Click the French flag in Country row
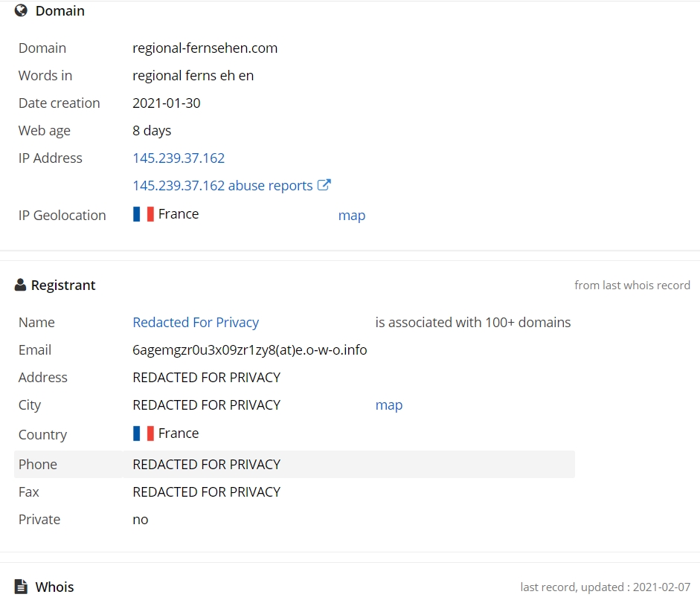 144,433
